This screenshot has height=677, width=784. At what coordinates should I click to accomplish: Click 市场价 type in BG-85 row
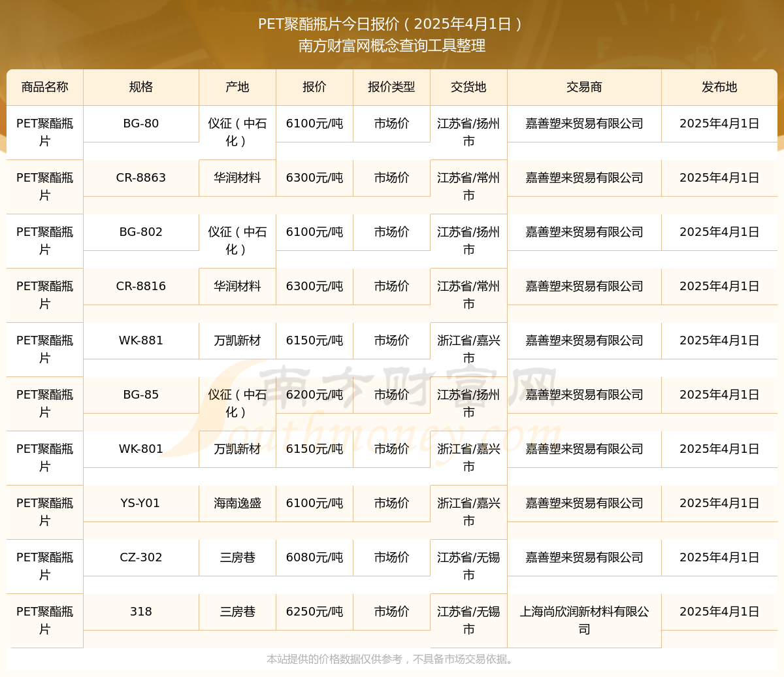(391, 395)
